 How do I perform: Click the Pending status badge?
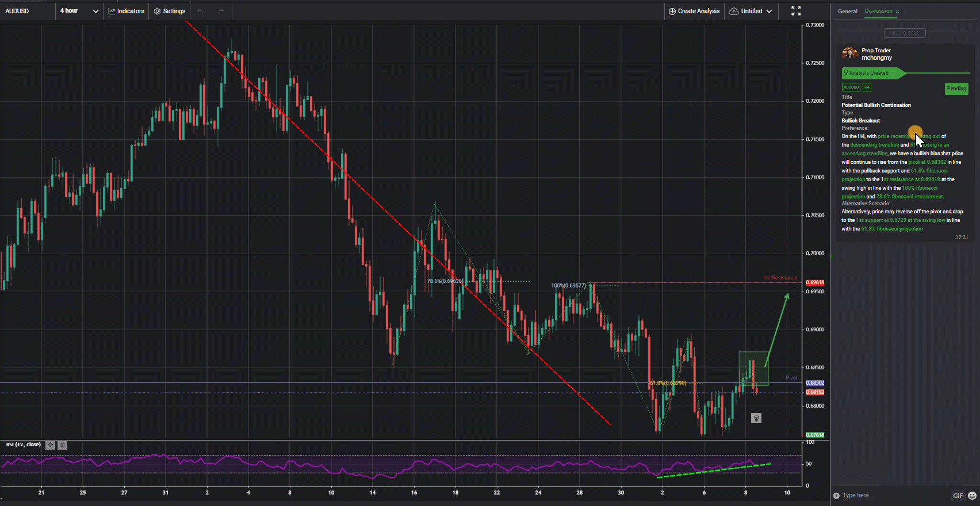(956, 89)
